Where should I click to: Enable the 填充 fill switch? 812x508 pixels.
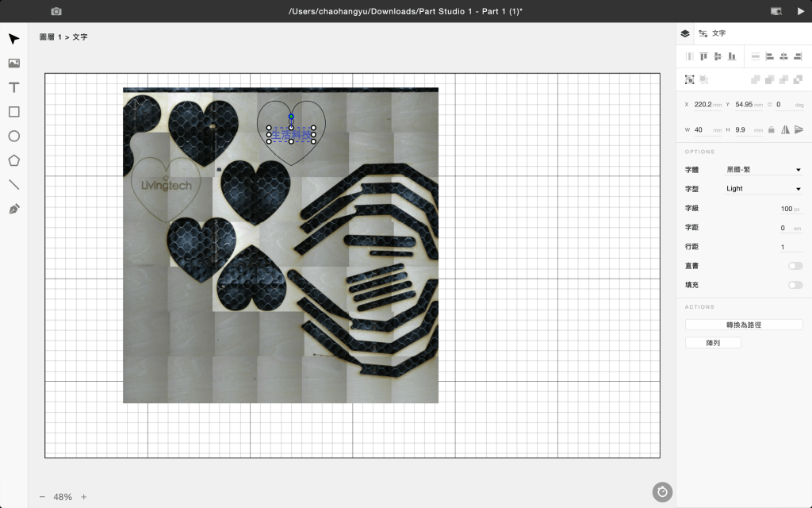coord(795,285)
